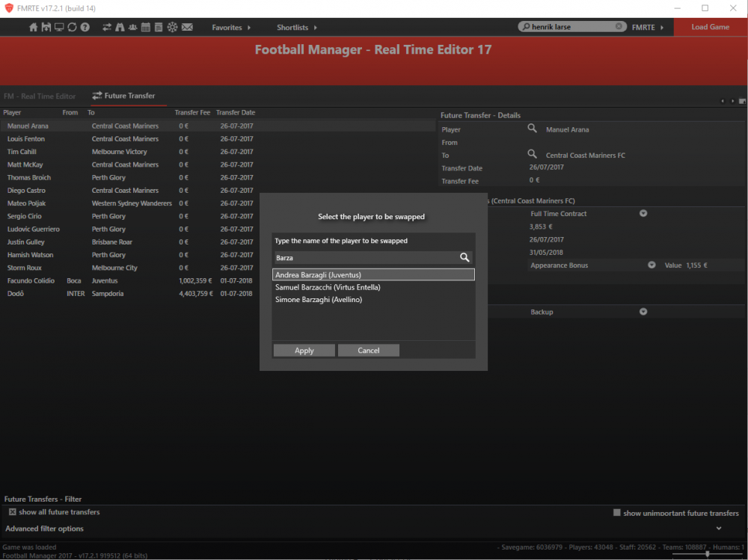Adjust the zoom slider at bottom right
Screen dimensions: 748x560
click(x=707, y=554)
